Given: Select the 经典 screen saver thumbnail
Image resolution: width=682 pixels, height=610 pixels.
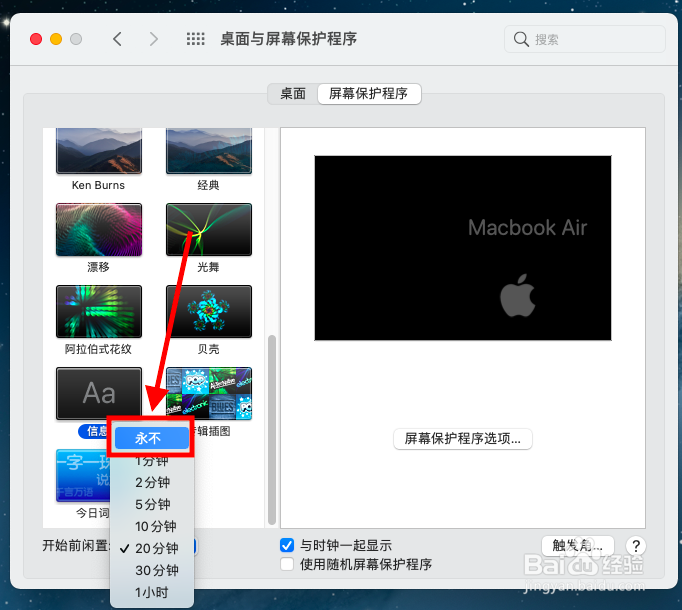Looking at the screenshot, I should pos(209,151).
